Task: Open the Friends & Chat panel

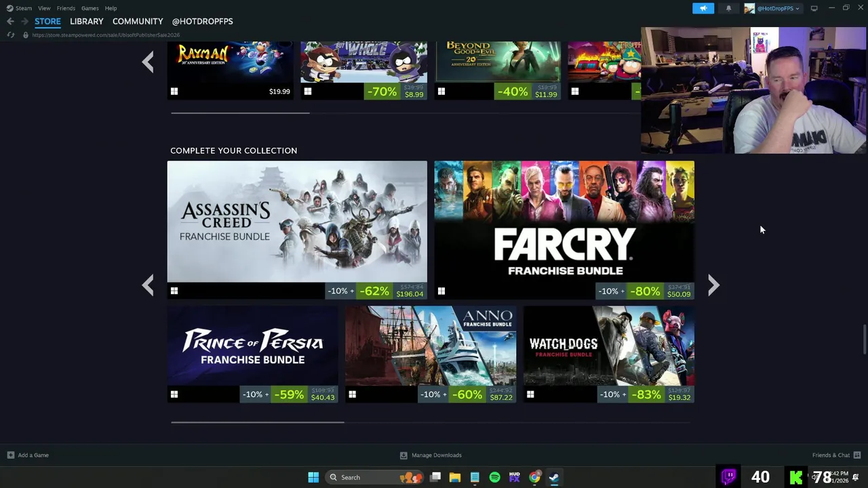Action: 831,455
